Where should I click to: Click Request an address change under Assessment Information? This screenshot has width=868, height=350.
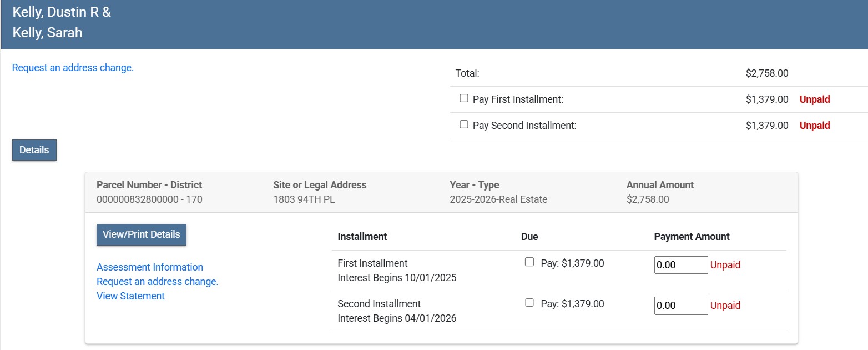click(x=158, y=282)
